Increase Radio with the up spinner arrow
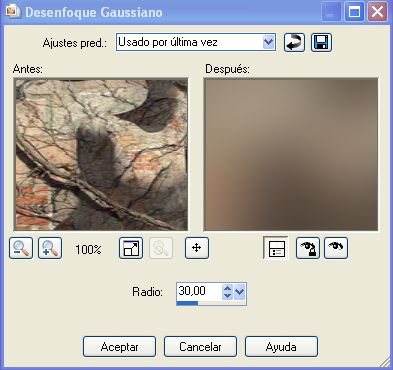Image resolution: width=393 pixels, height=370 pixels. (227, 288)
